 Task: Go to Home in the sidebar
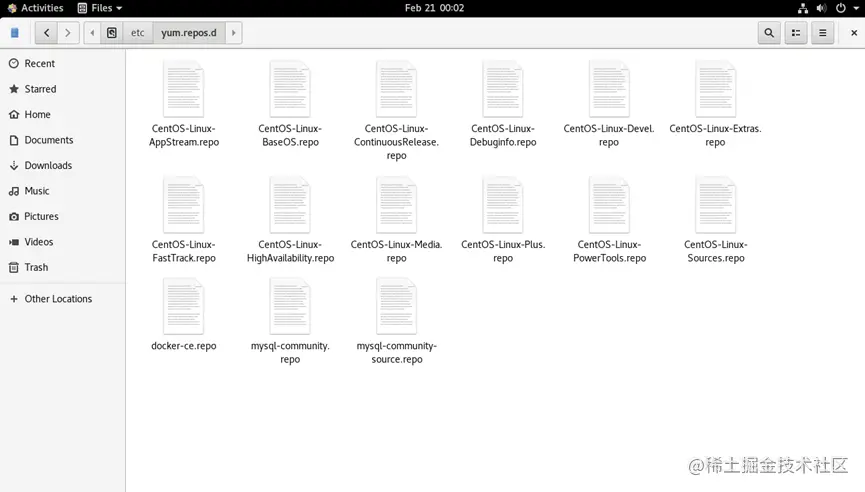[62, 114]
